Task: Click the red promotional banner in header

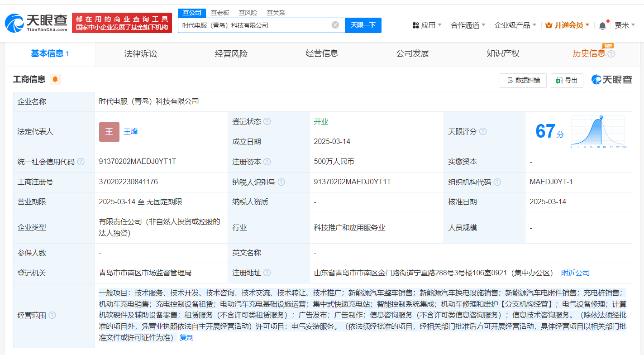Action: pos(122,23)
